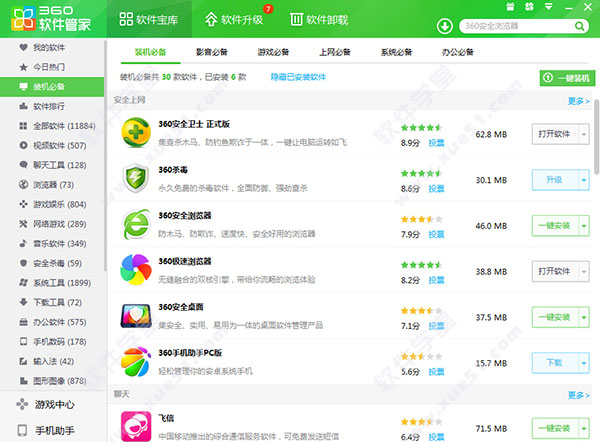Open the 办公必备 tab
Viewport: 600px width, 442px height.
coord(458,52)
